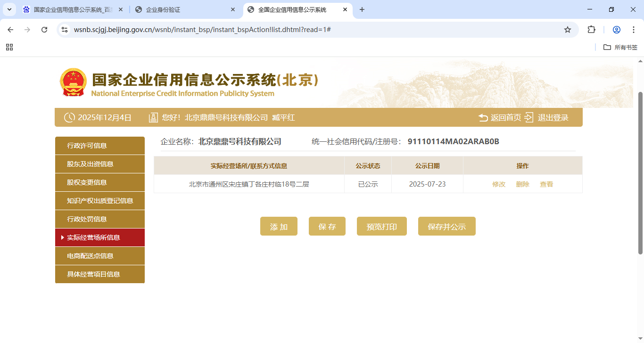The image size is (644, 343).
Task: Click the 实际经营场所/联系方式信息 column header
Action: tap(249, 166)
